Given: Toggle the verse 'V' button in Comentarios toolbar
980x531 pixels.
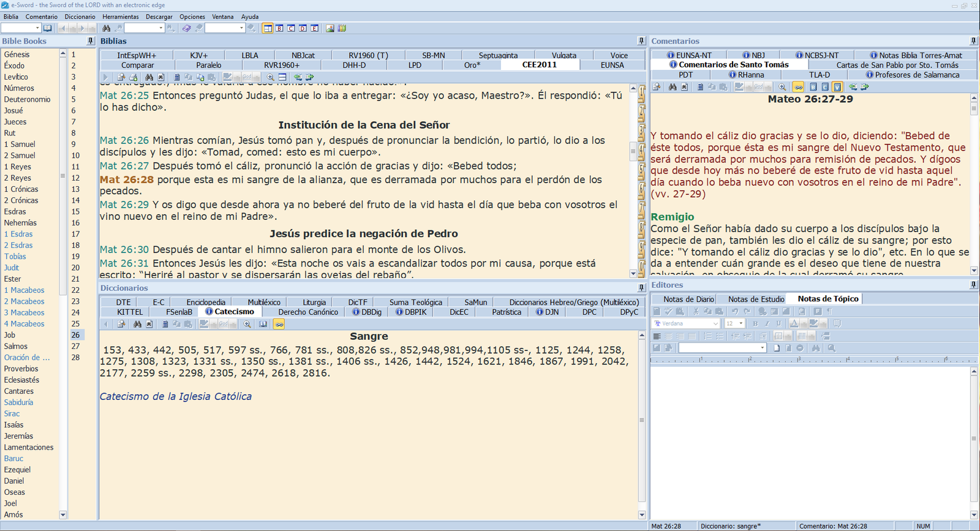Looking at the screenshot, I should click(837, 87).
